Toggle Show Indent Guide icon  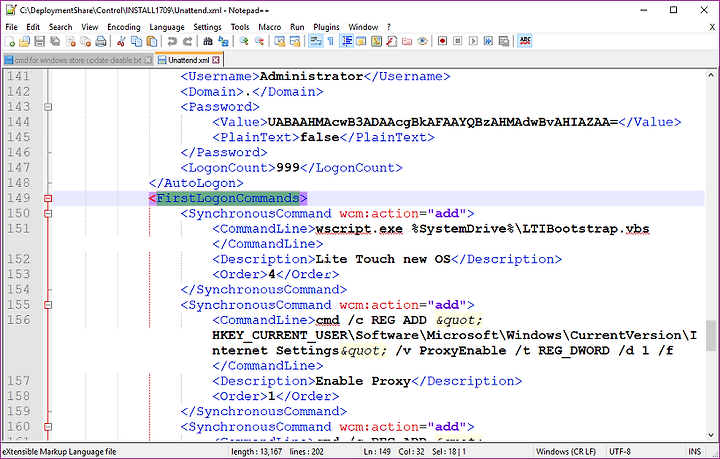[x=347, y=41]
